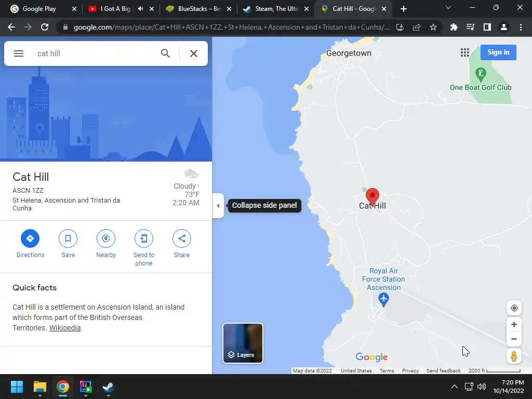The width and height of the screenshot is (532, 399).
Task: Share this page from address bar
Action: [417, 27]
